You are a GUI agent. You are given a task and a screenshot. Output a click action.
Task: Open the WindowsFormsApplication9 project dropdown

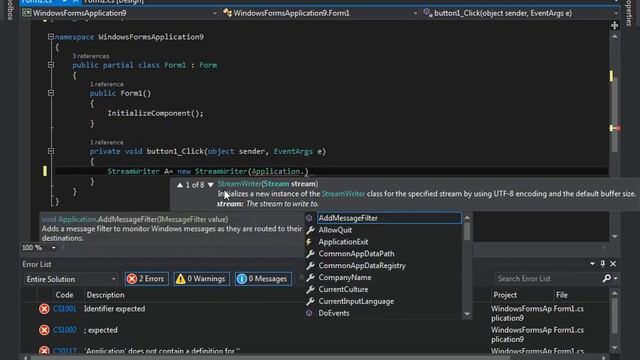point(120,13)
